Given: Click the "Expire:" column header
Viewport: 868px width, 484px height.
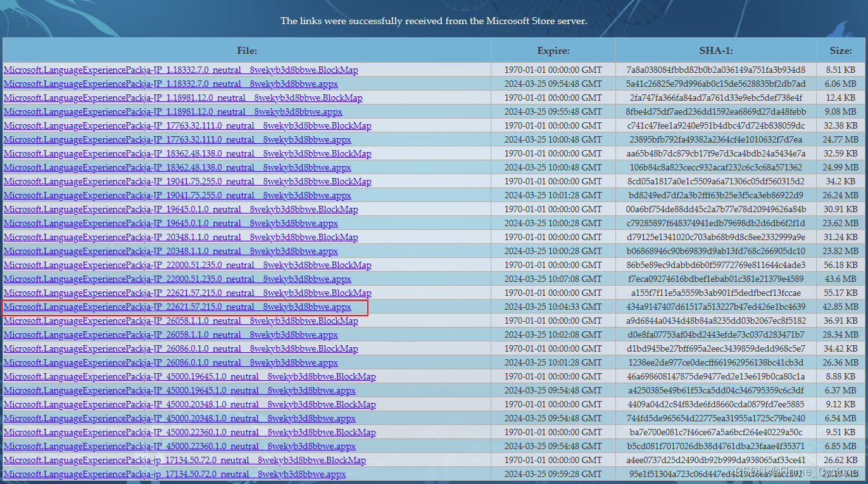Looking at the screenshot, I should pyautogui.click(x=553, y=51).
